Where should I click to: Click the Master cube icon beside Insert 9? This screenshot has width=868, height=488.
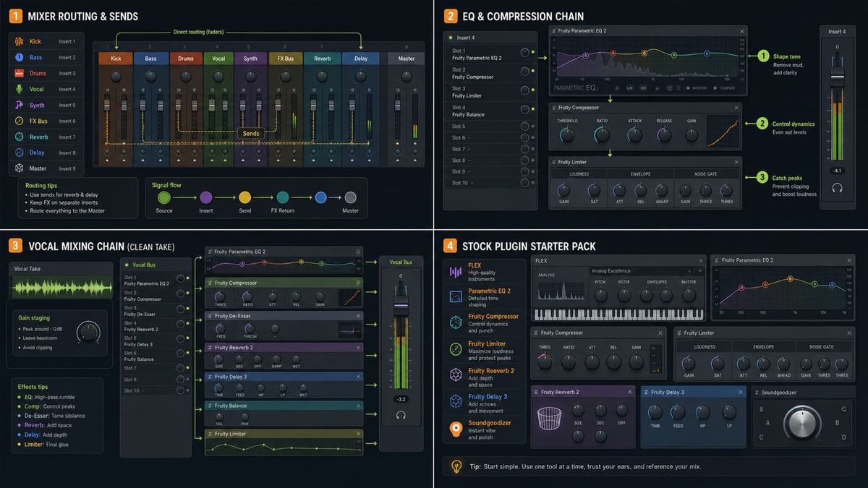(x=20, y=168)
